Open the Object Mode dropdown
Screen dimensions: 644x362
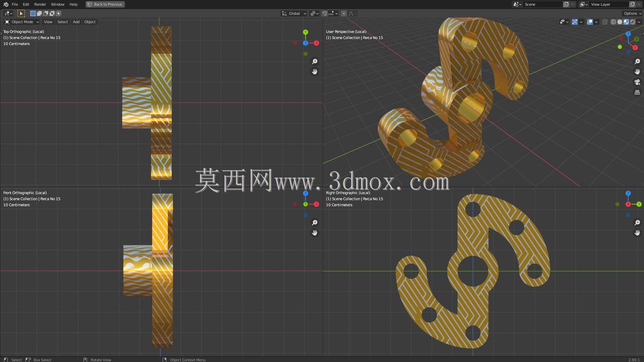point(22,22)
